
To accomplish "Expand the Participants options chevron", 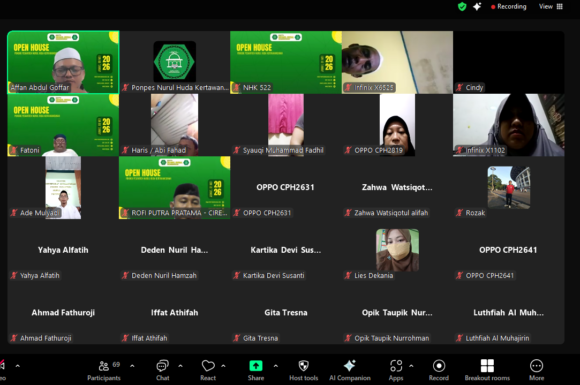I will click(x=132, y=366).
